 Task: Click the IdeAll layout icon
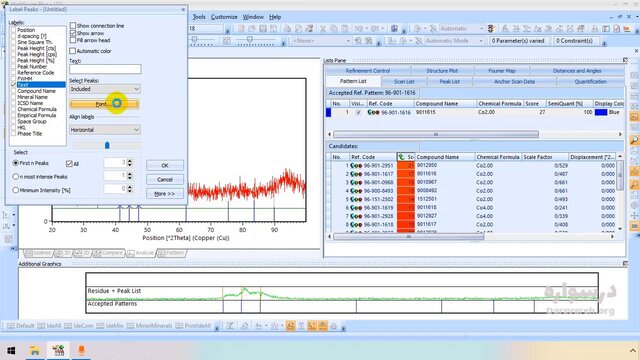pyautogui.click(x=49, y=326)
